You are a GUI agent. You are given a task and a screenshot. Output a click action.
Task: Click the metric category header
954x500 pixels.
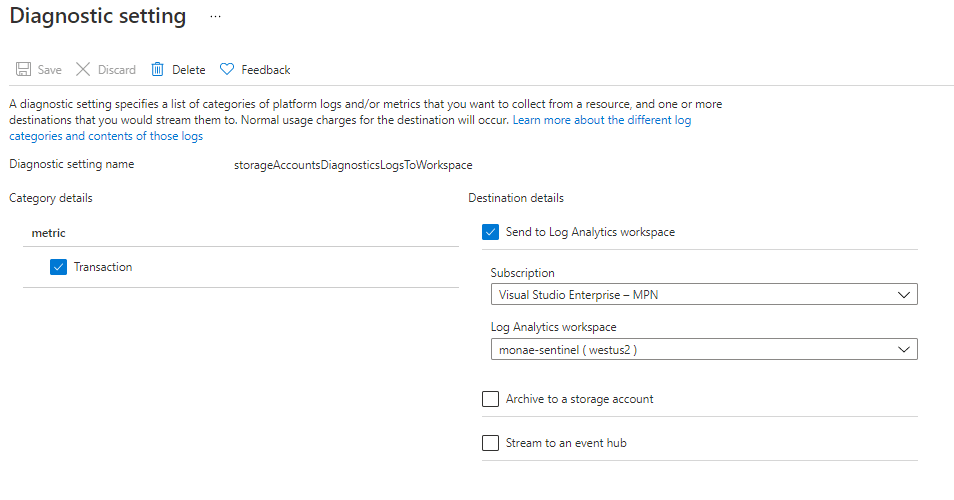[x=49, y=232]
